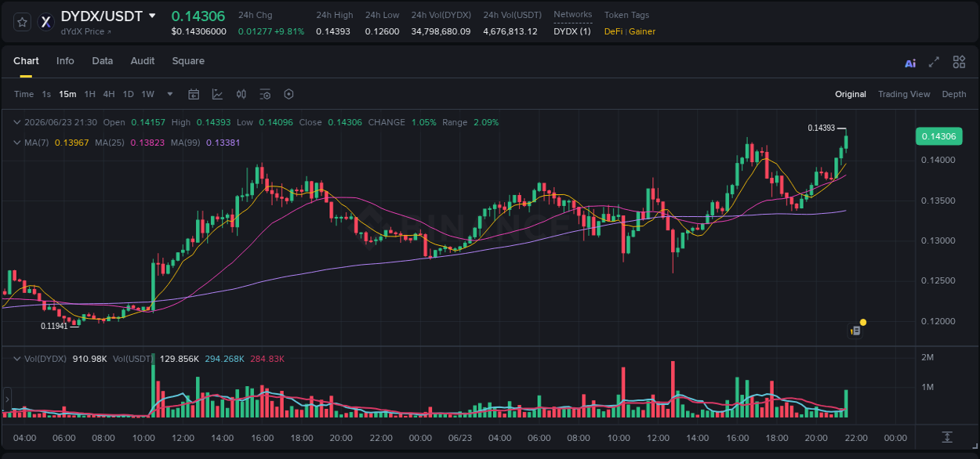Image resolution: width=980 pixels, height=459 pixels.
Task: Click the 24h Chg value +9.81%
Action: click(x=289, y=31)
